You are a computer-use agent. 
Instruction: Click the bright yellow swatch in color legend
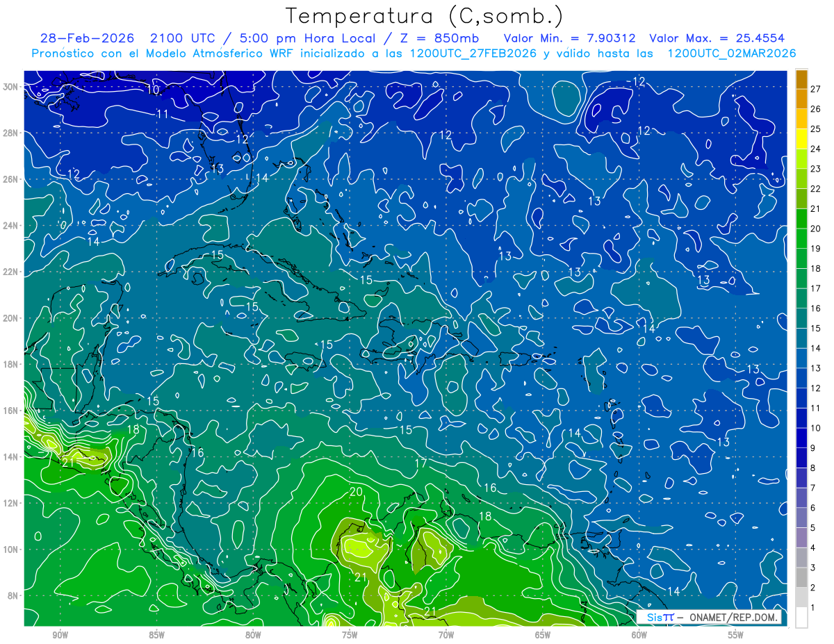coord(801,138)
